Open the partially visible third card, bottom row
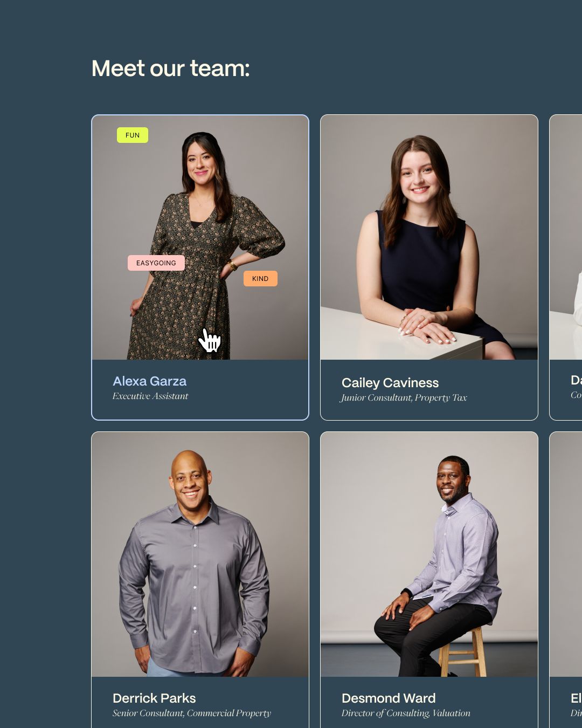 coord(566,580)
